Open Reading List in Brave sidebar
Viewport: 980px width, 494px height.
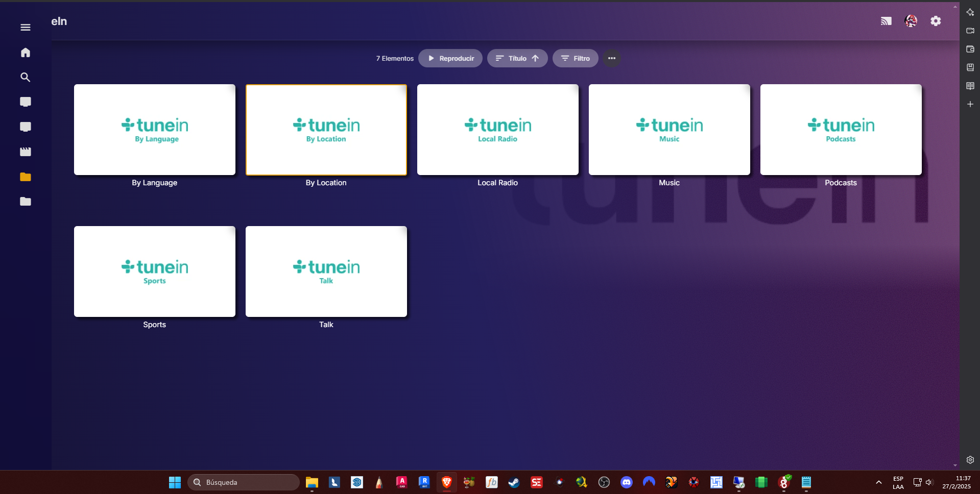point(970,86)
